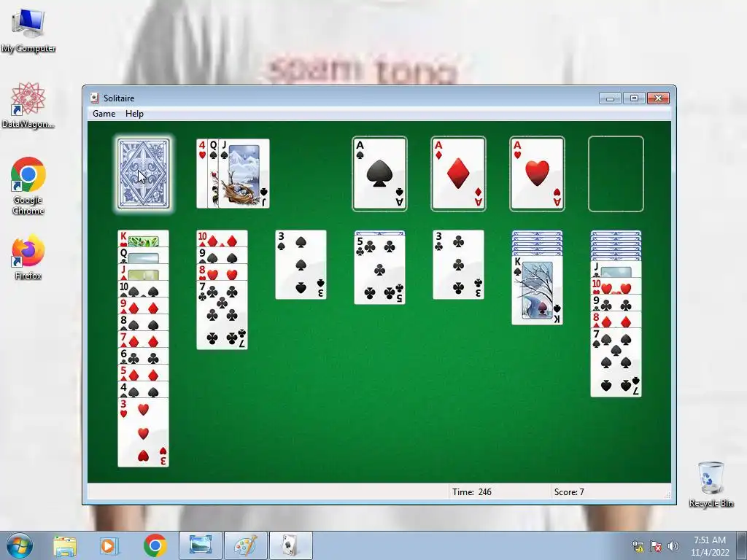Screen dimensions: 747x560
Task: Open Firefox desktop shortcut
Action: pyautogui.click(x=28, y=256)
